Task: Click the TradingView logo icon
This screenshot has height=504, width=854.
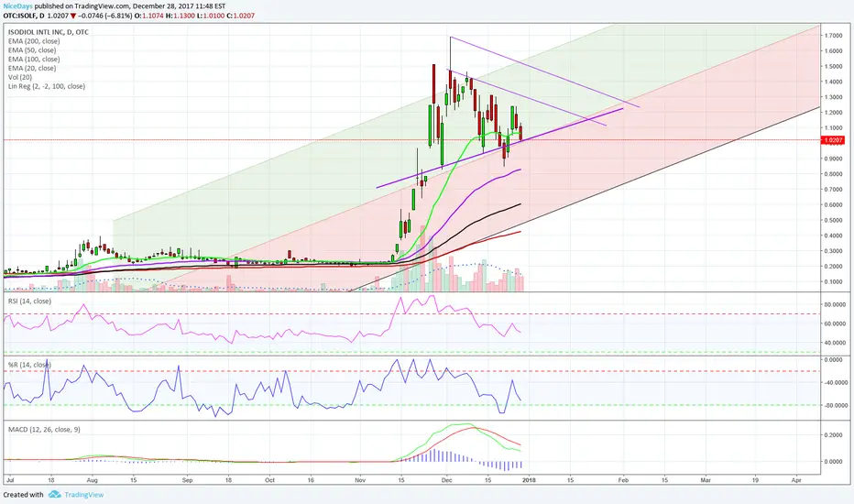Action: click(x=54, y=495)
